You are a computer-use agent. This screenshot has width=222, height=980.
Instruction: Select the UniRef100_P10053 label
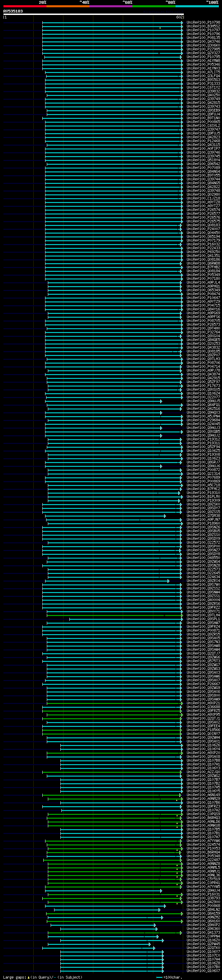point(203,848)
